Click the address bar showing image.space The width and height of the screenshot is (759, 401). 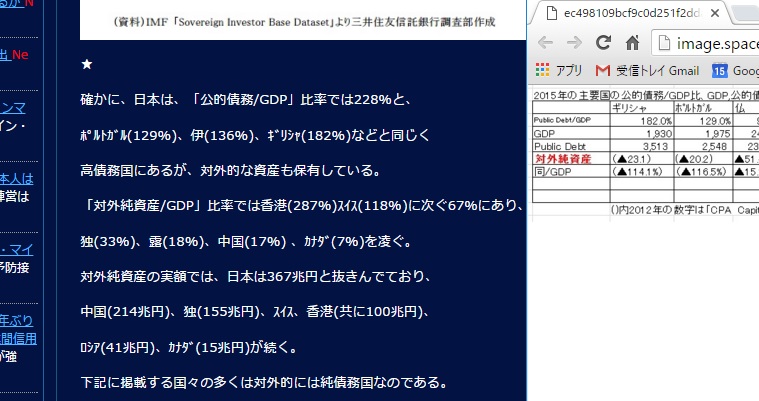click(707, 44)
